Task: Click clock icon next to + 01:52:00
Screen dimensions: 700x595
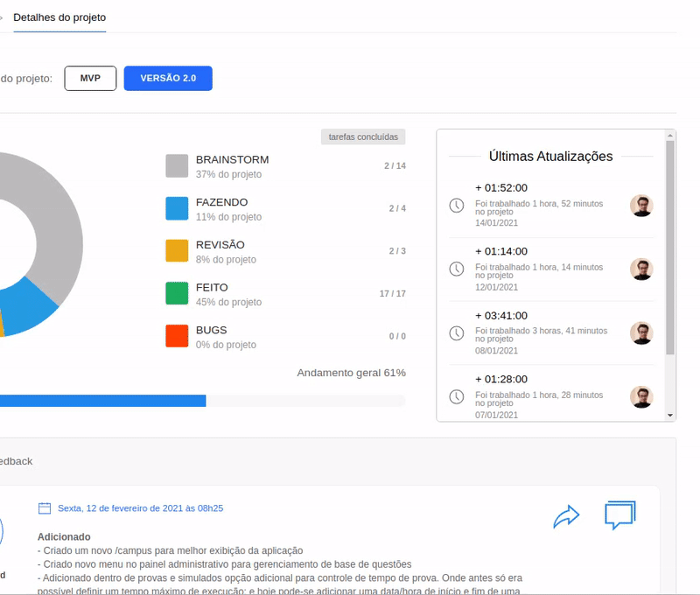Action: [x=456, y=206]
